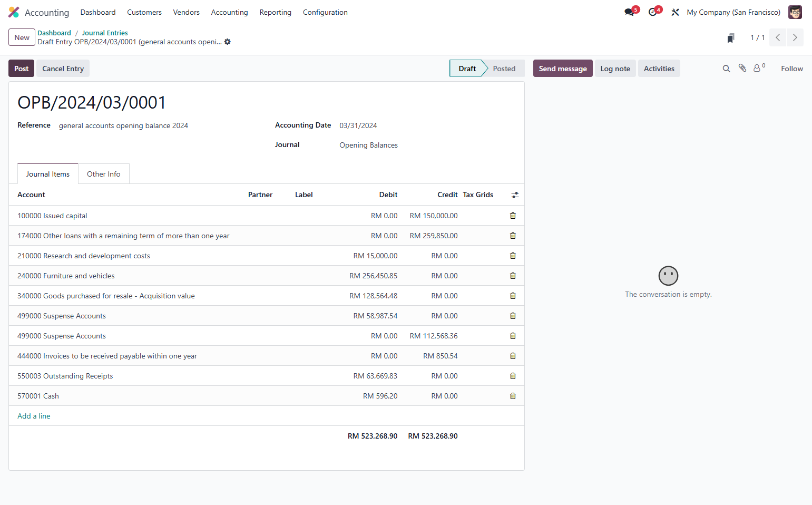Go to previous record arrow
This screenshot has width=812, height=505.
[778, 37]
